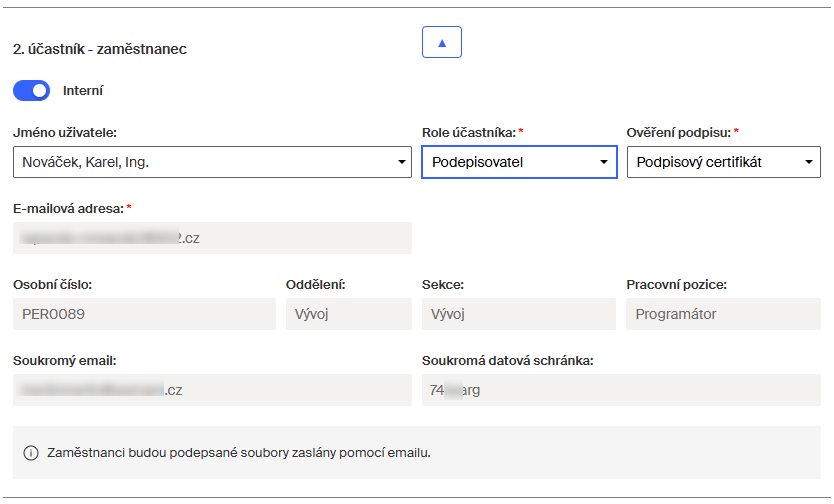834x504 pixels.
Task: Click the 'Jméno uživatele:' label
Action: 64,132
